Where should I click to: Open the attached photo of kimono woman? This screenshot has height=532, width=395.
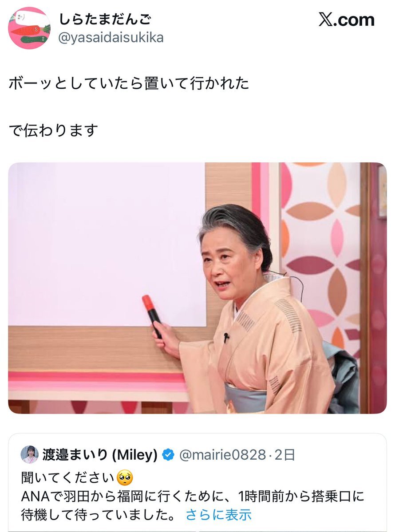click(x=197, y=288)
